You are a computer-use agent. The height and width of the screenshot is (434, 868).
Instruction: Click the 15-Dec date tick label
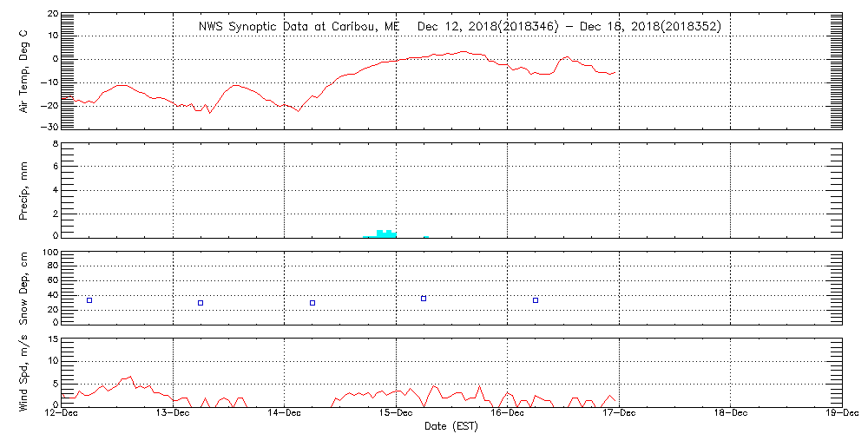pos(396,414)
